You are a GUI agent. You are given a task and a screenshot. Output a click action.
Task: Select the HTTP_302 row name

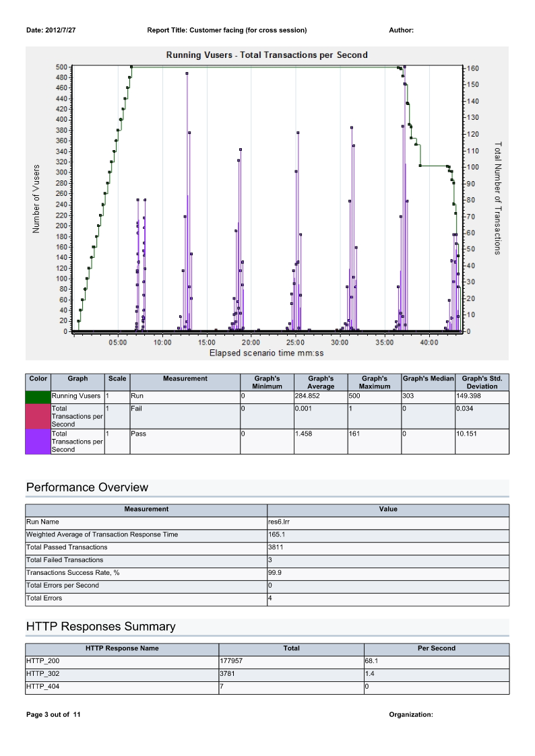43,674
